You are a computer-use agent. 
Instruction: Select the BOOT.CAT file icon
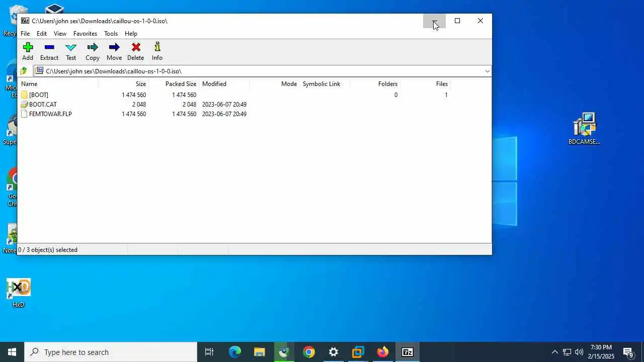[24, 104]
